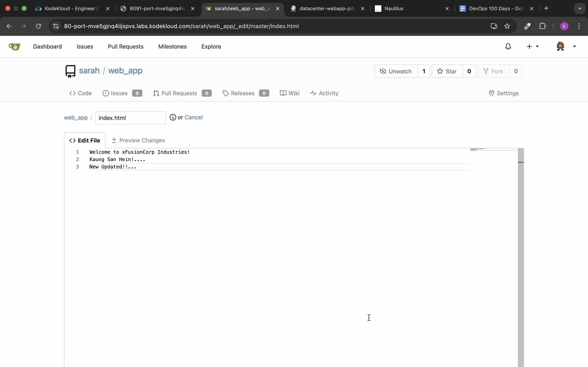Unwatch the web_app repository

[396, 71]
